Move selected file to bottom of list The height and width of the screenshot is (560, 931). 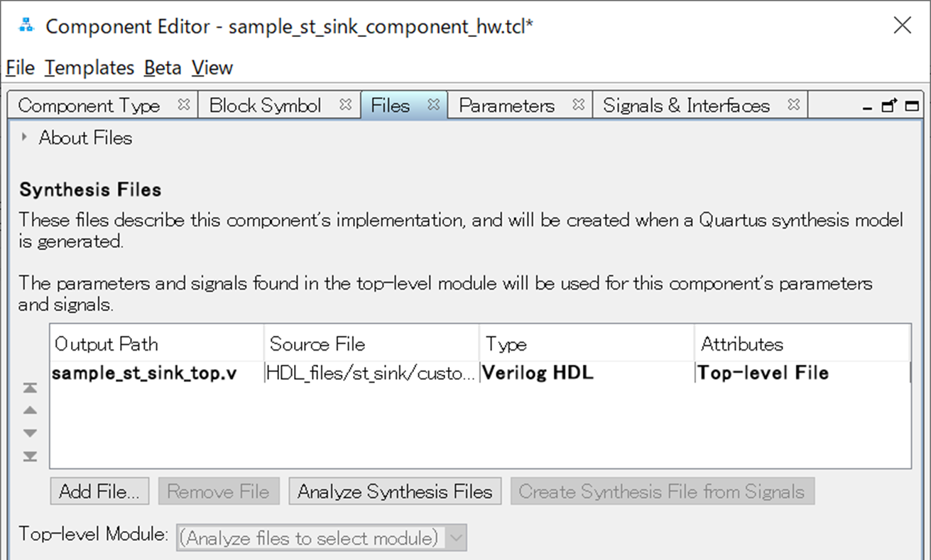30,456
